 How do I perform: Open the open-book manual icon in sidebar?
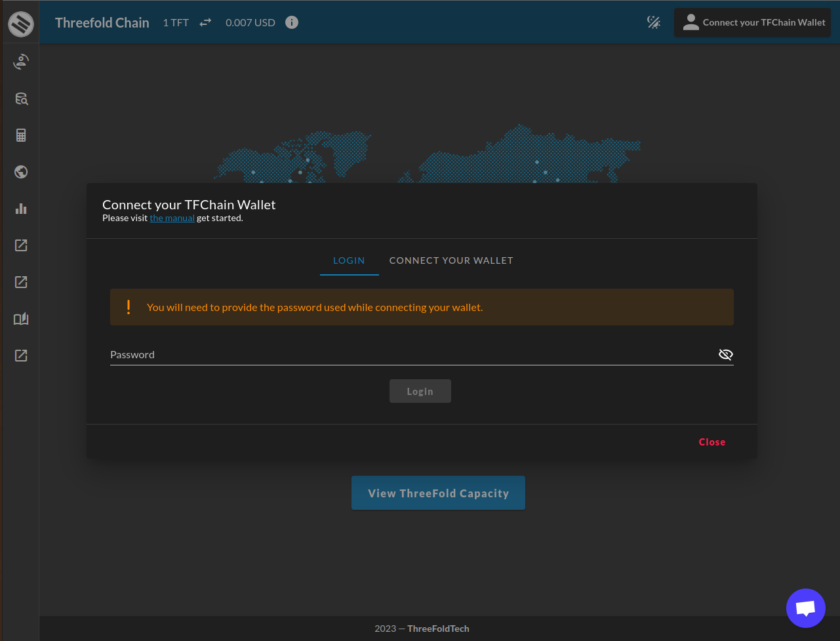(x=21, y=319)
